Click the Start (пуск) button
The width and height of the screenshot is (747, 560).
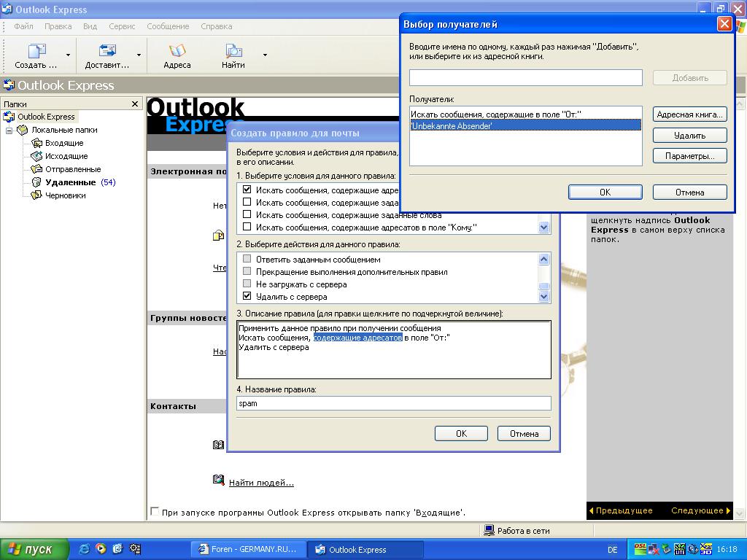tap(34, 549)
